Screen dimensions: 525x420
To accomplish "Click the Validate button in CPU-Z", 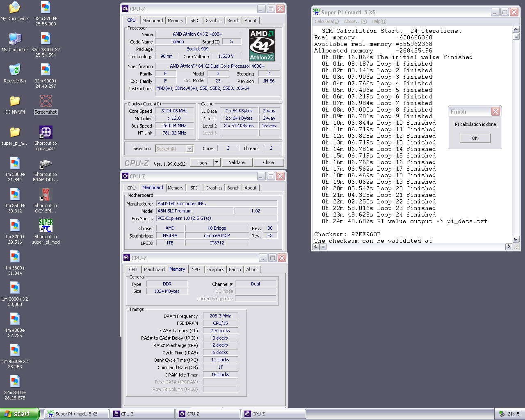I will [x=237, y=162].
